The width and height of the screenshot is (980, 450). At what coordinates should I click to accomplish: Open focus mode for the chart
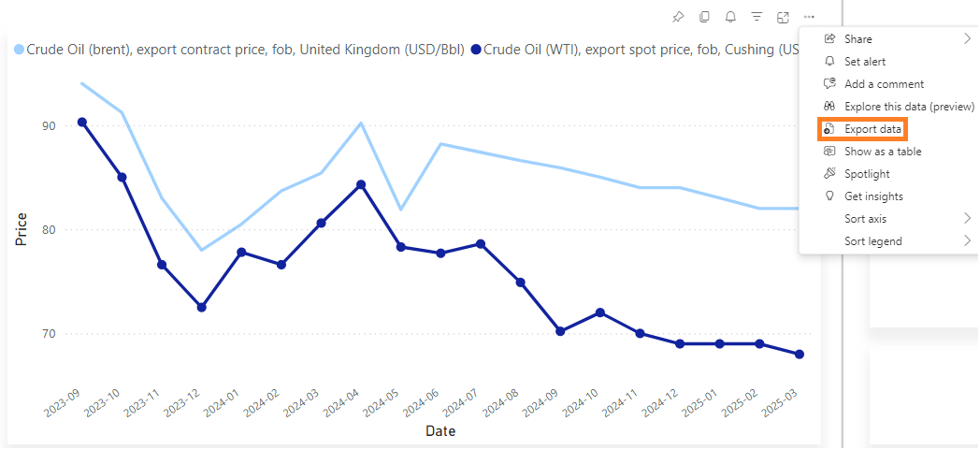(783, 17)
